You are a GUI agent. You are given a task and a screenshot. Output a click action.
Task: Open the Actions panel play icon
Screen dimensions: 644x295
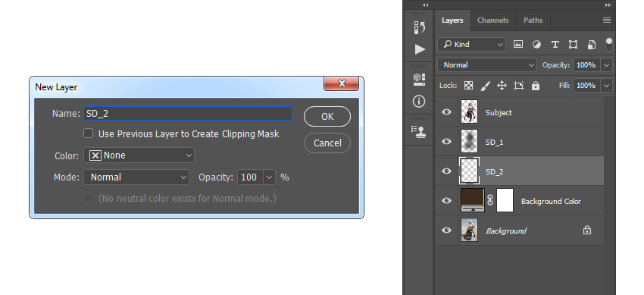419,49
